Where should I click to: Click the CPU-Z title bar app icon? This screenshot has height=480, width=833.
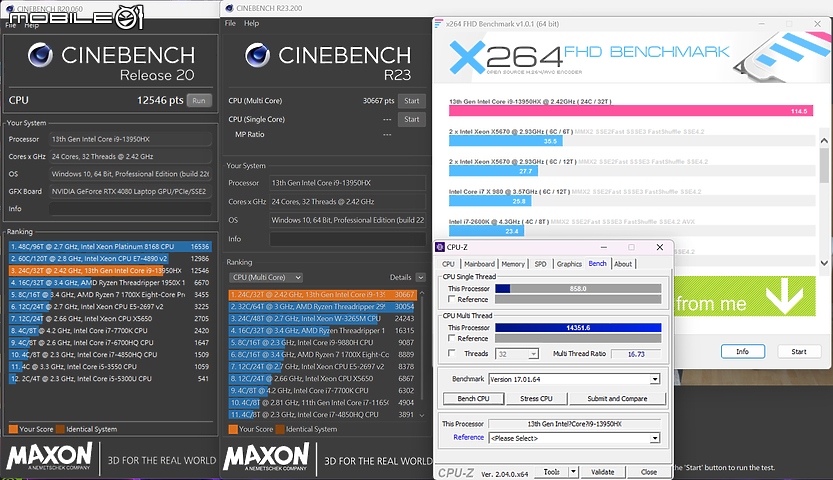tap(440, 247)
